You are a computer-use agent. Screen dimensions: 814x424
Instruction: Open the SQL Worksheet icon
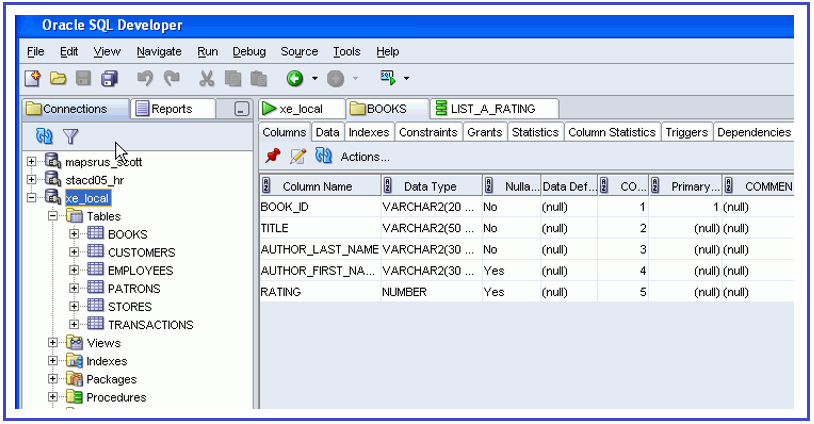[388, 78]
